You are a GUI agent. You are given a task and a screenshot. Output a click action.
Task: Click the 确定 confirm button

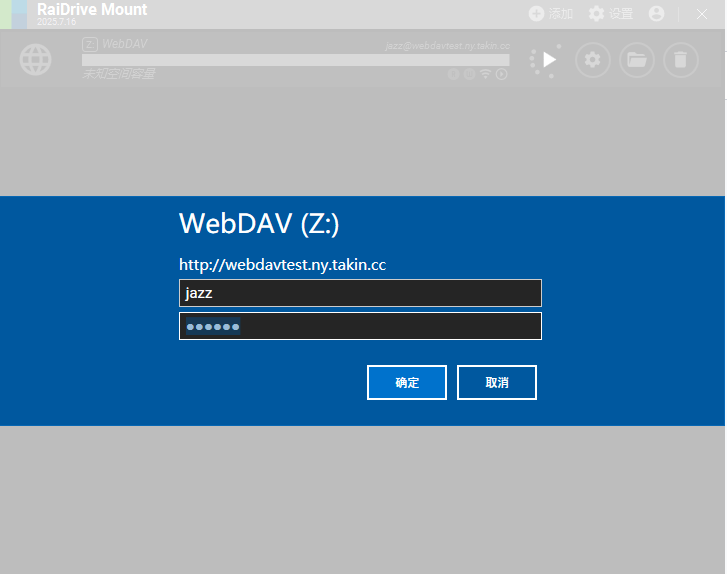(407, 383)
